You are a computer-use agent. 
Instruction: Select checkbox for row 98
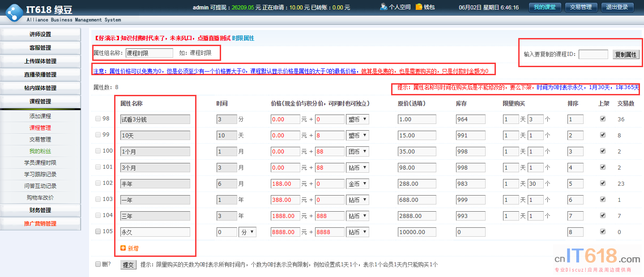coord(98,119)
